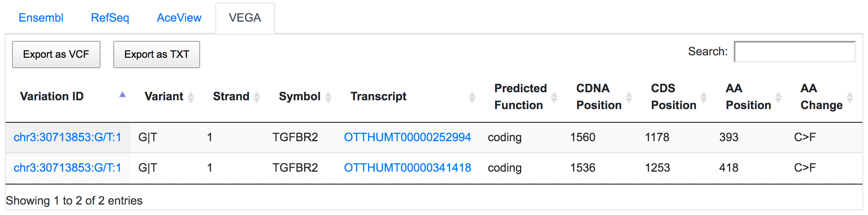Sort by CDS Position arrows icon
The height and width of the screenshot is (215, 868).
click(x=704, y=97)
